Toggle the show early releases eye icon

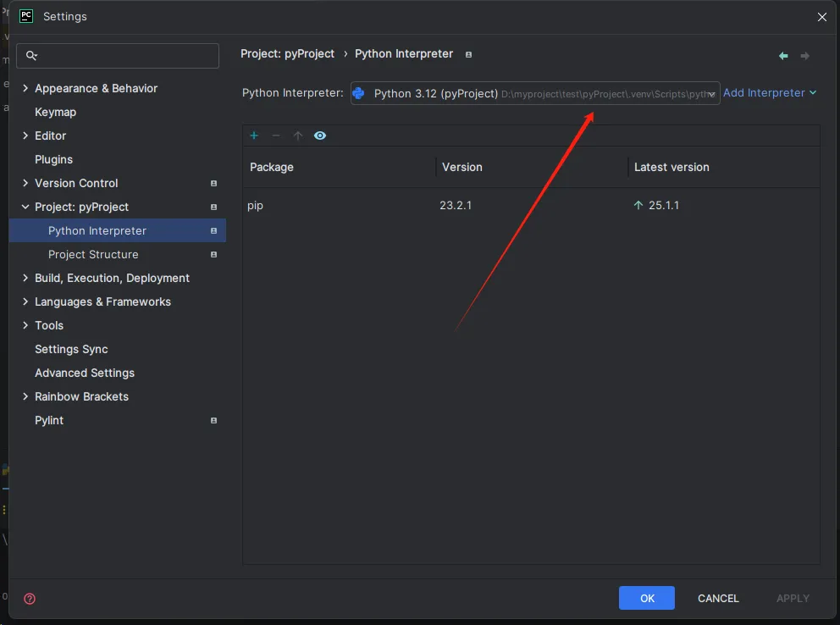[320, 136]
